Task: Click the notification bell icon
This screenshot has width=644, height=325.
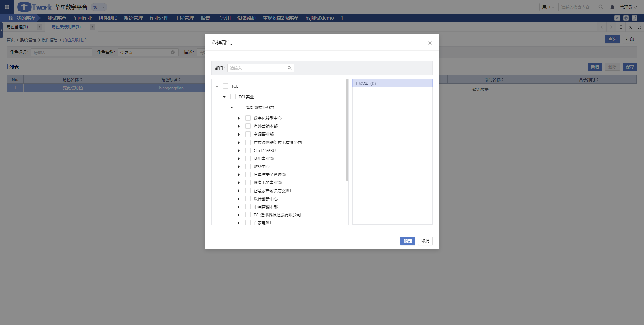Action: pos(612,7)
